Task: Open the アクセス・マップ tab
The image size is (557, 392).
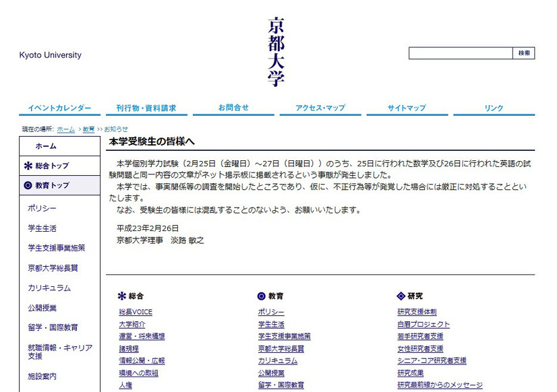Action: pyautogui.click(x=320, y=108)
